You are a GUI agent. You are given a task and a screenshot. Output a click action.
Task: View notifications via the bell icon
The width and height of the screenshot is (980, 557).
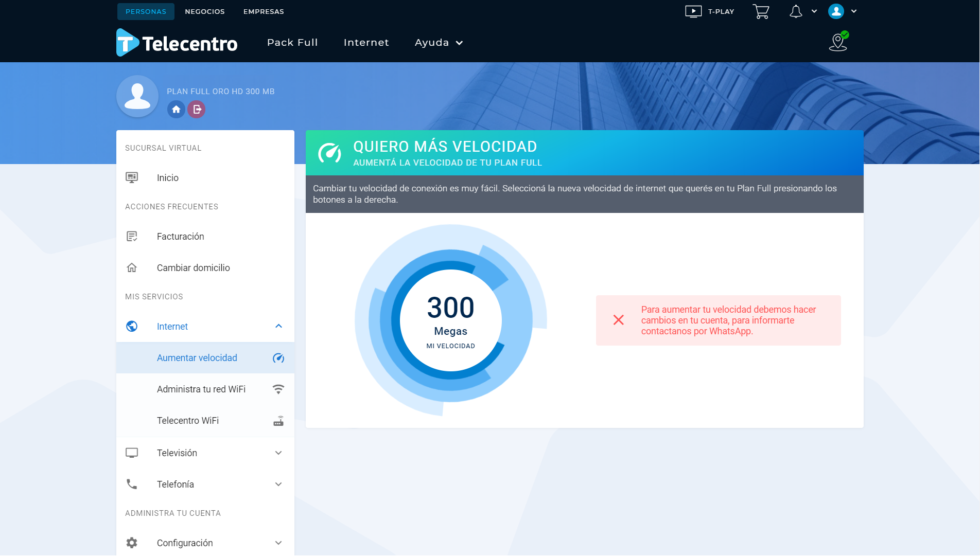click(x=796, y=11)
